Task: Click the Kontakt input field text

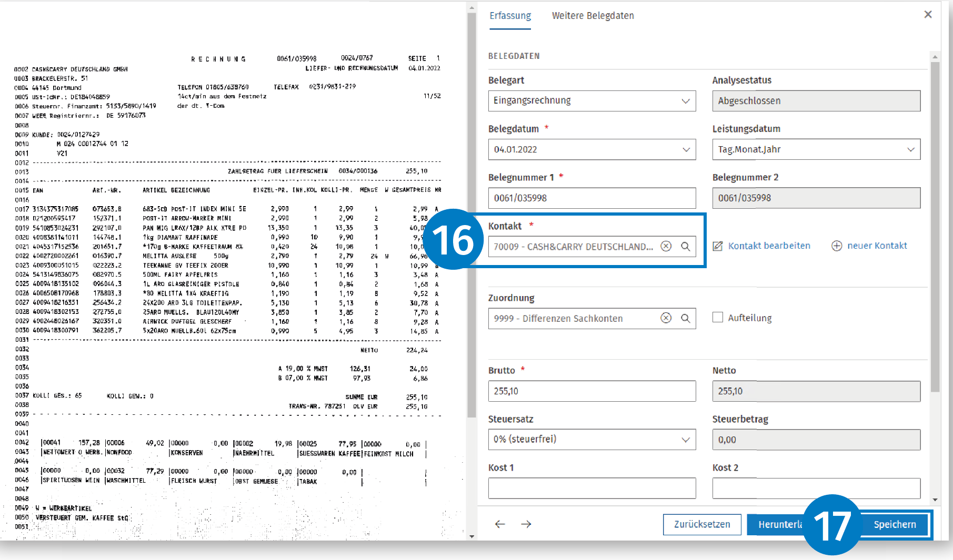Action: 573,247
